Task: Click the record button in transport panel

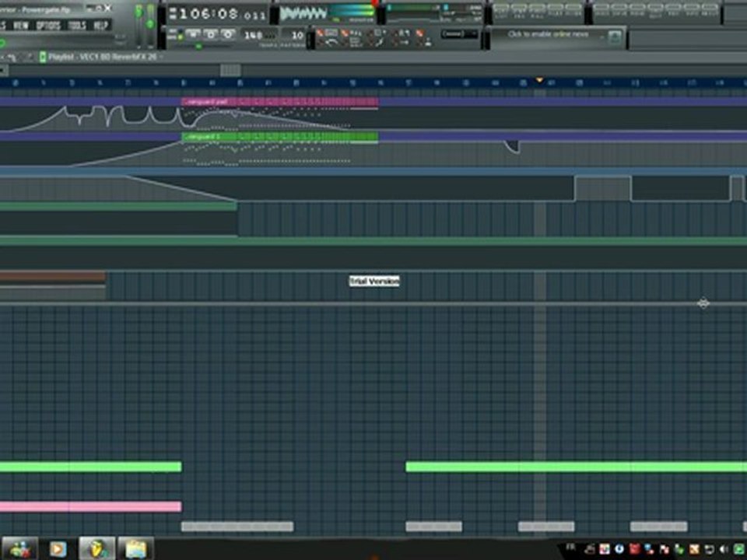Action: [x=228, y=34]
